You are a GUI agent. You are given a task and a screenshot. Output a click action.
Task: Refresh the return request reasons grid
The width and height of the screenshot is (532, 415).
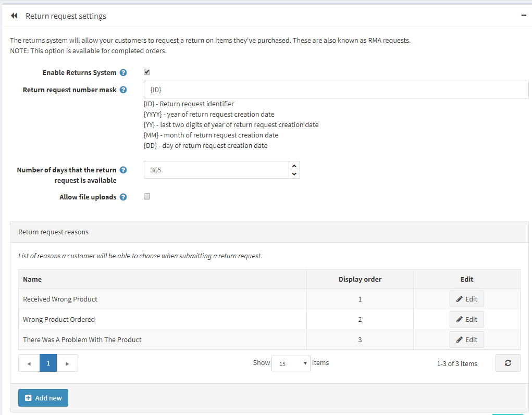[508, 363]
